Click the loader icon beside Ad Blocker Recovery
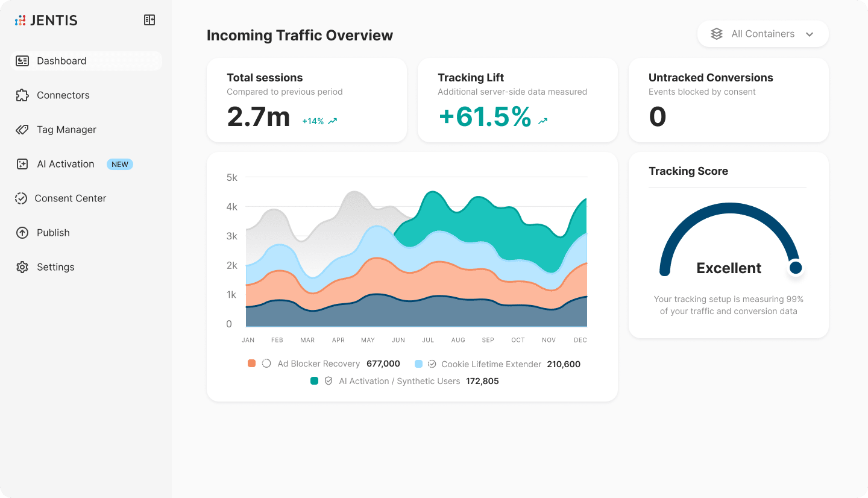 [x=265, y=364]
